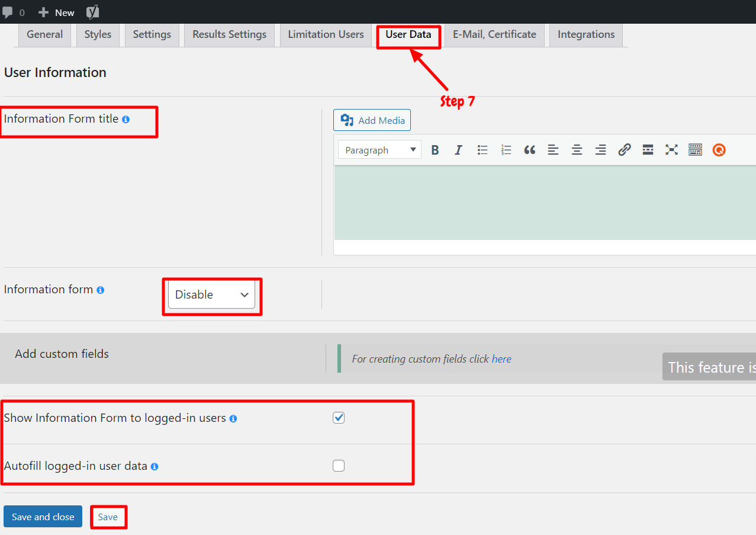Click the Add Media button

pyautogui.click(x=372, y=120)
